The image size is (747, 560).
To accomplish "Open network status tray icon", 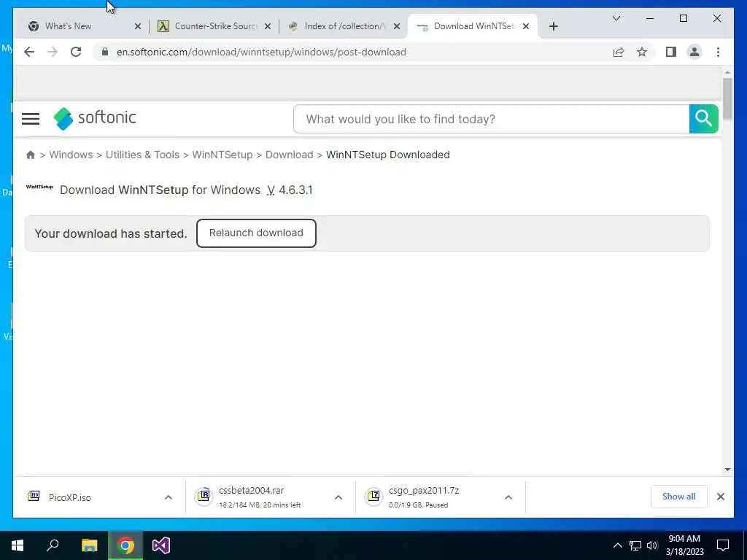I will 635,545.
